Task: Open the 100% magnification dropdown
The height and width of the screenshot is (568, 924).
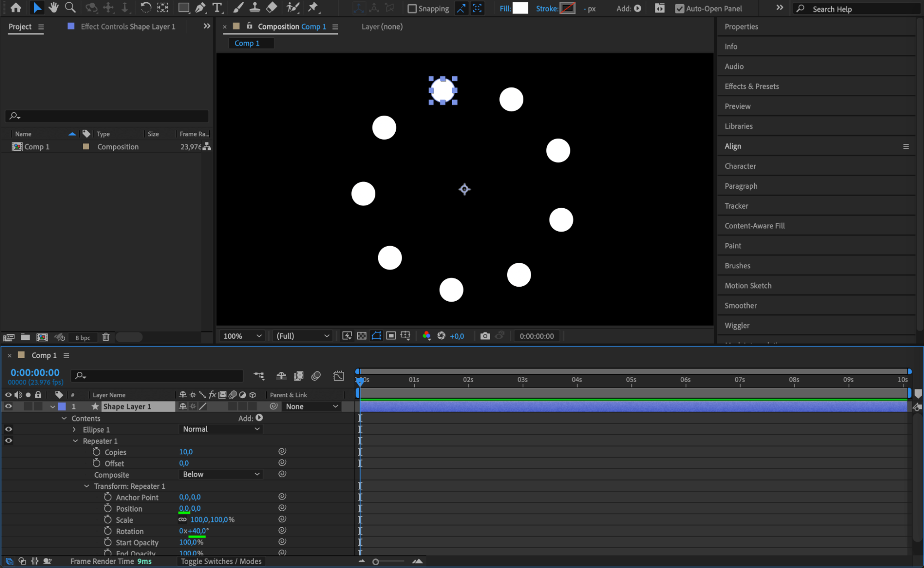Action: click(242, 336)
